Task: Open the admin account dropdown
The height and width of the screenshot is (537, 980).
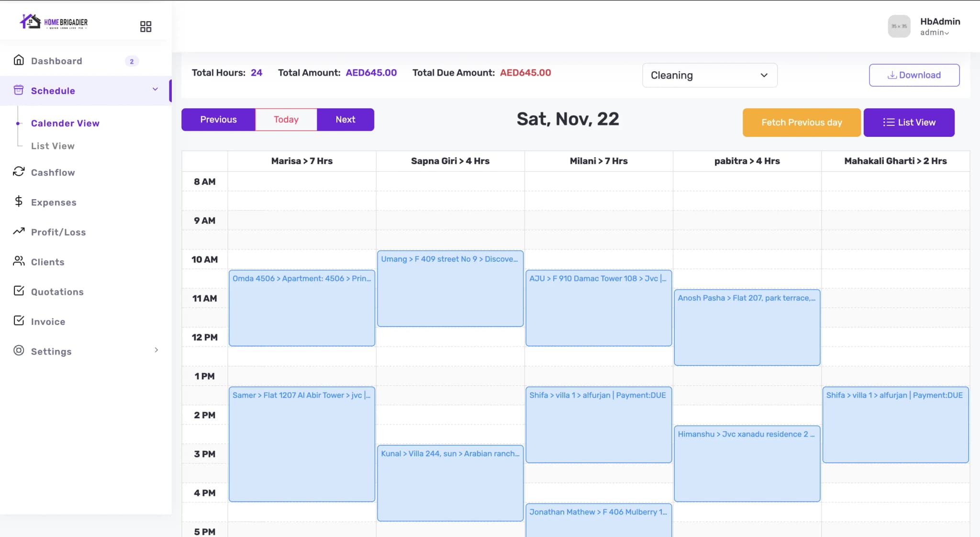Action: (934, 33)
